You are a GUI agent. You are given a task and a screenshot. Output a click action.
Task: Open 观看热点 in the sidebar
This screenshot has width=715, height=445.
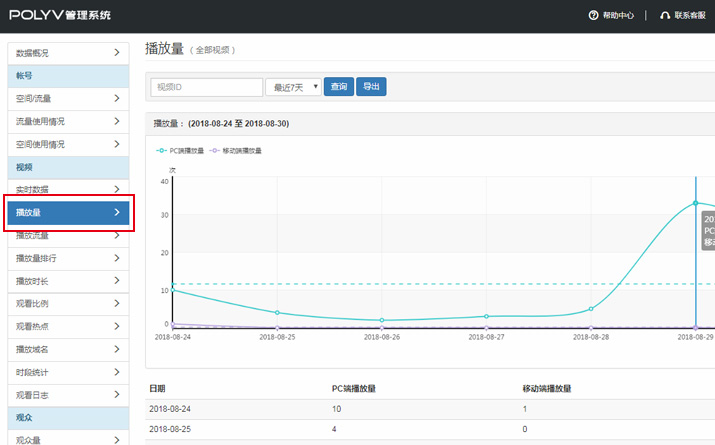(x=68, y=326)
